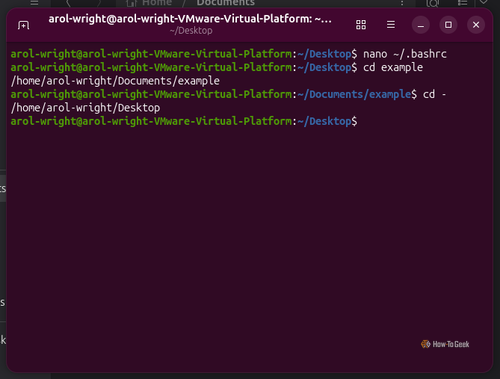Click the '/home/arol-wright/Documents/example' output line
500x379 pixels.
point(115,81)
